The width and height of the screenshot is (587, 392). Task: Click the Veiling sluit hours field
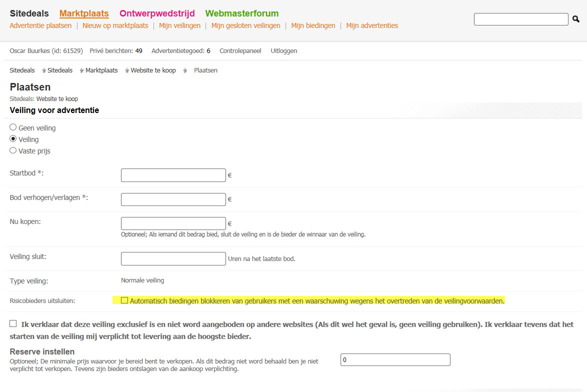click(173, 258)
